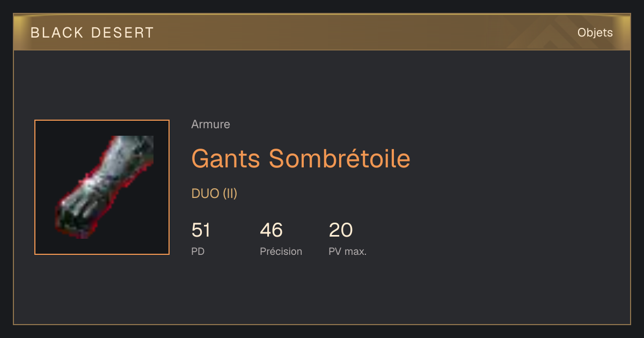Image resolution: width=644 pixels, height=338 pixels.
Task: Click the DUO (II) enhancement level
Action: (x=214, y=194)
